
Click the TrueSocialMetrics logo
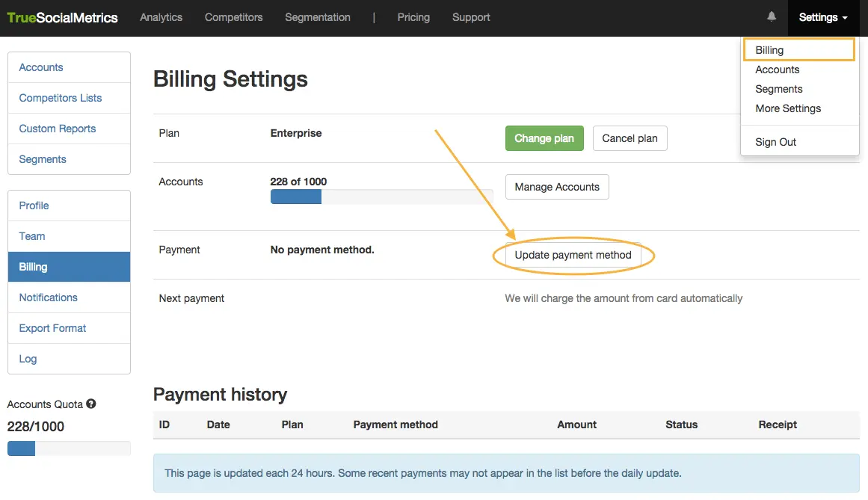[x=63, y=18]
